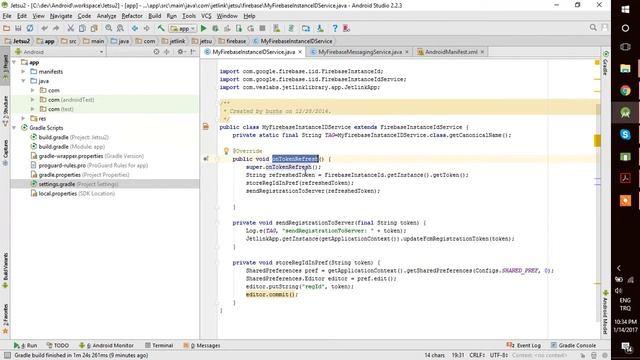
Task: Open the Run tool window button
Action: pyautogui.click(x=25, y=345)
